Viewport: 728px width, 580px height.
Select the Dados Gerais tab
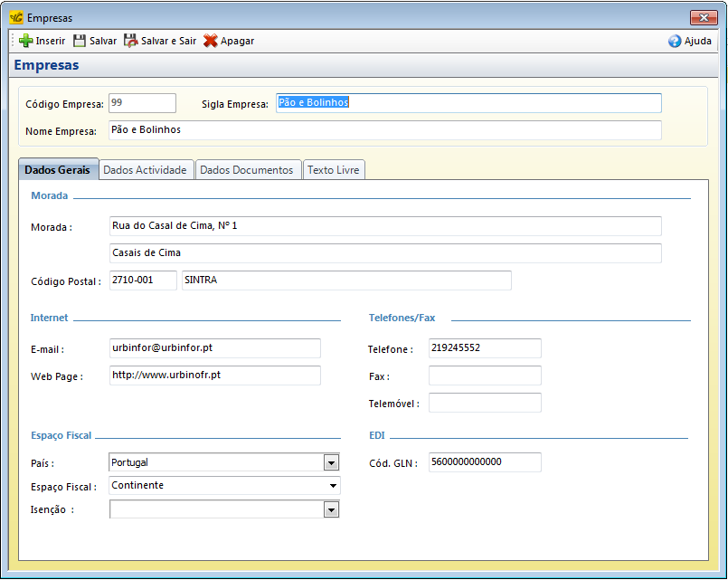57,170
